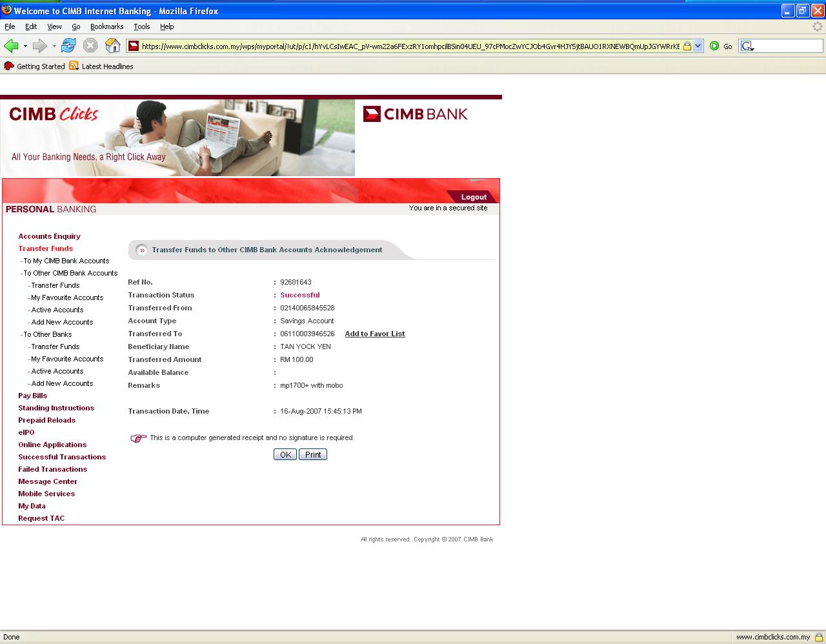Open To Other CIMB Bank Accounts
Viewport: 826px width, 644px height.
[x=70, y=273]
